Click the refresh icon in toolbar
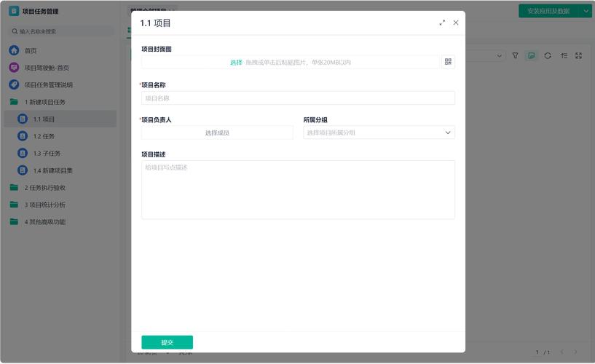 point(548,56)
